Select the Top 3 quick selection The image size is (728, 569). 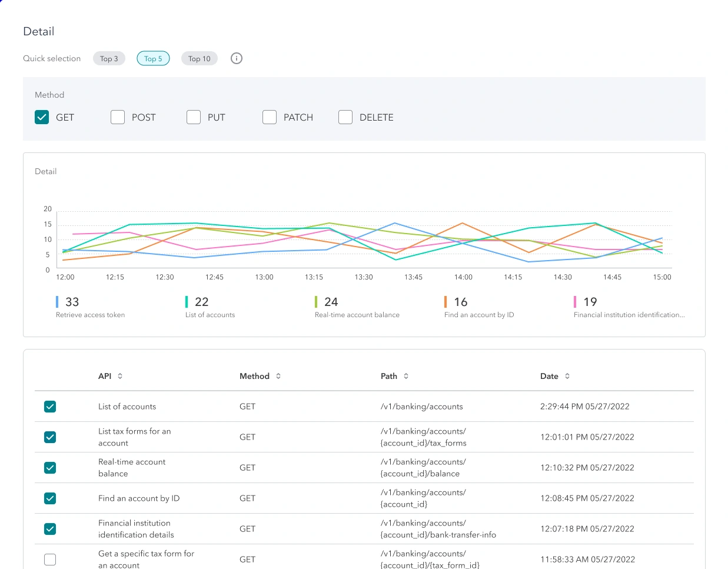pos(109,58)
